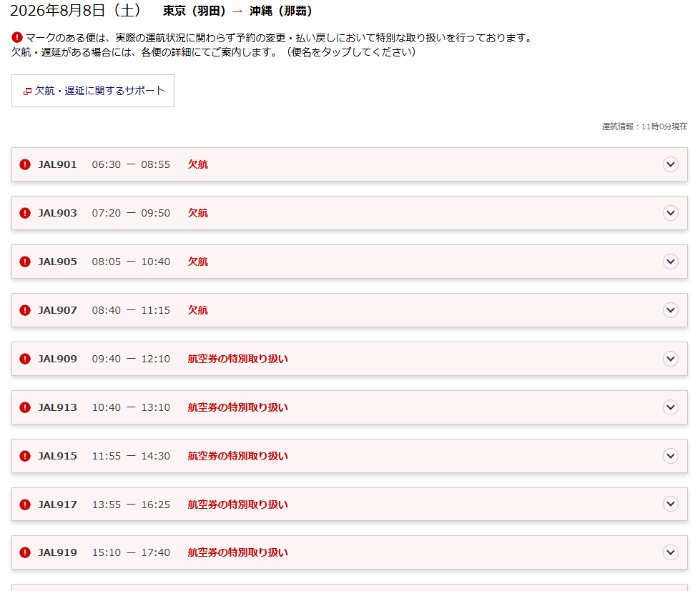
Task: Click the alert icon before マークのある便は notice
Action: 17,37
